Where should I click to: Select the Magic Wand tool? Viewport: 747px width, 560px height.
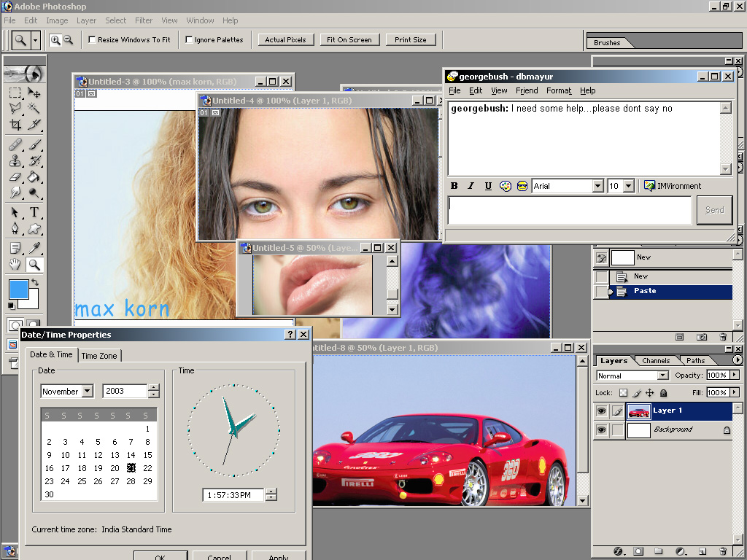click(34, 109)
